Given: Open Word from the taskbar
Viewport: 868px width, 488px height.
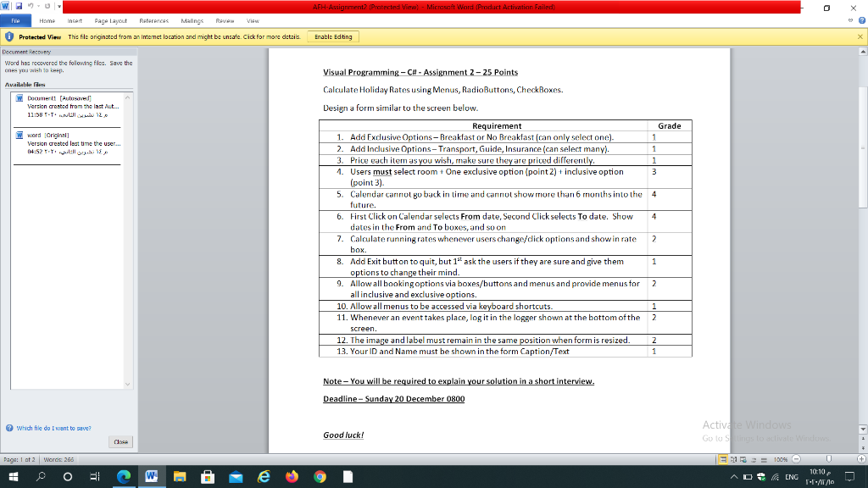Looking at the screenshot, I should [151, 476].
